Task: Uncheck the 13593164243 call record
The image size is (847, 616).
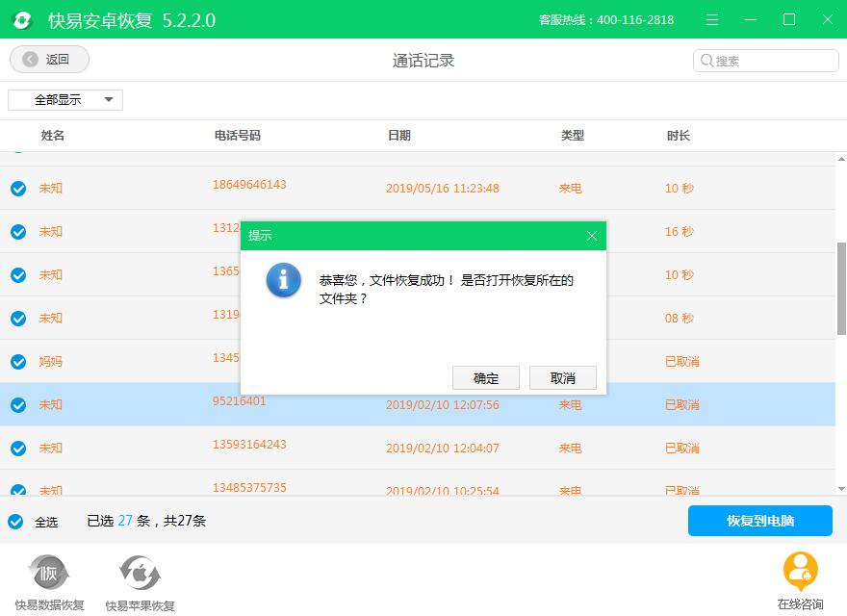Action: (17, 448)
